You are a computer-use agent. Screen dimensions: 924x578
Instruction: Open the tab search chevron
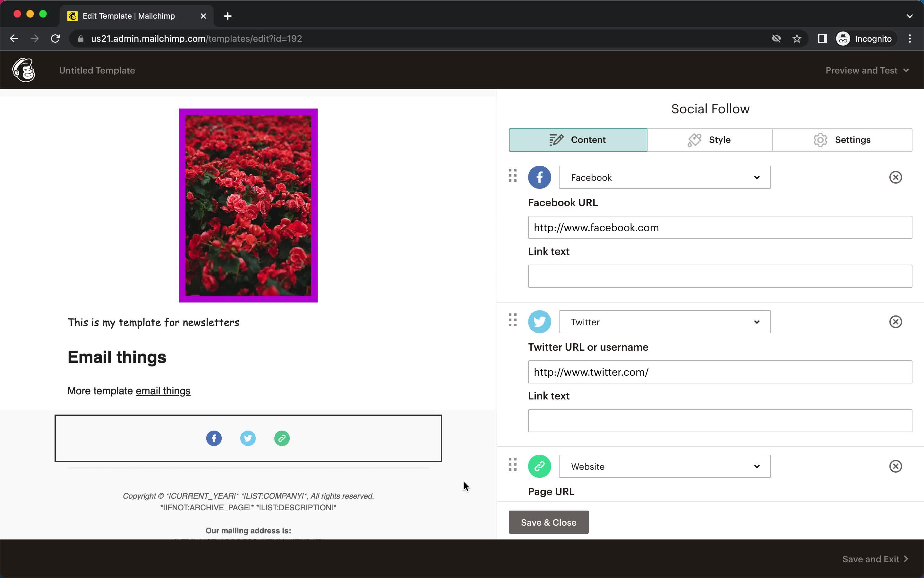(910, 16)
